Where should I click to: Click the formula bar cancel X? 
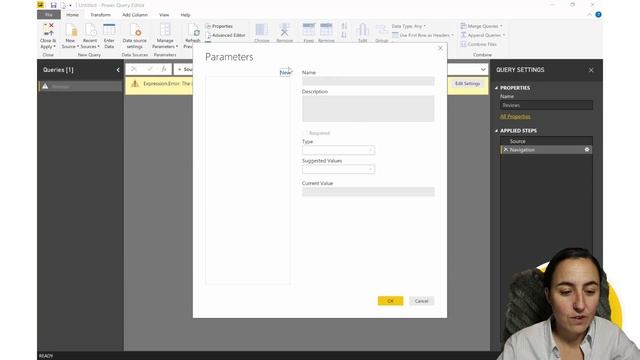point(133,69)
